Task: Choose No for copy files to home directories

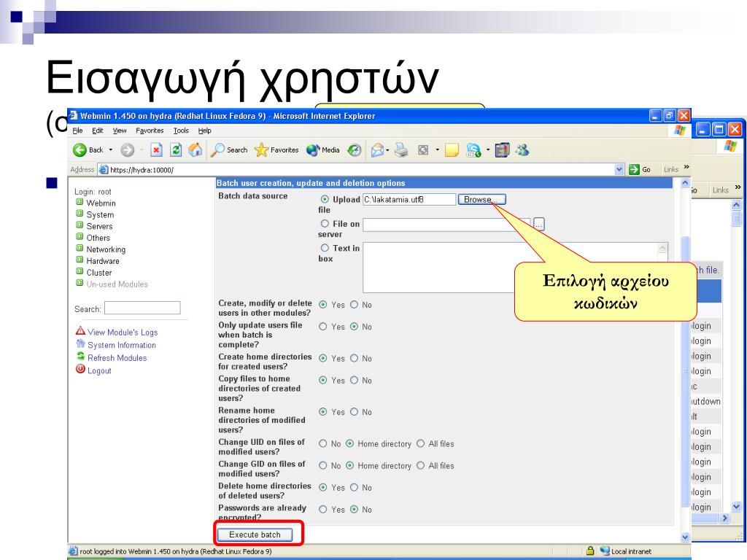Action: pos(355,380)
